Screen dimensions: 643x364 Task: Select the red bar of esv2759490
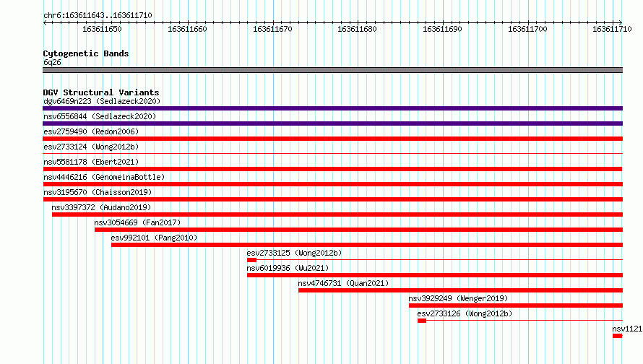click(x=332, y=139)
